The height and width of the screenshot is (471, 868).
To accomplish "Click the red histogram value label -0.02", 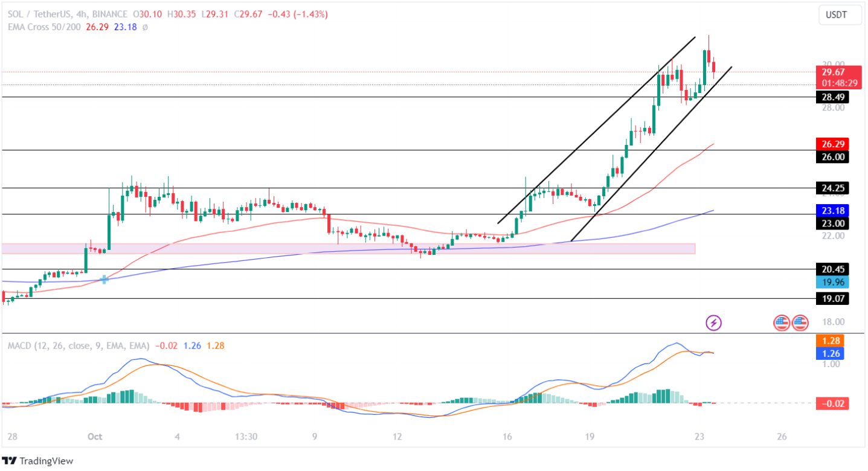I will point(833,403).
